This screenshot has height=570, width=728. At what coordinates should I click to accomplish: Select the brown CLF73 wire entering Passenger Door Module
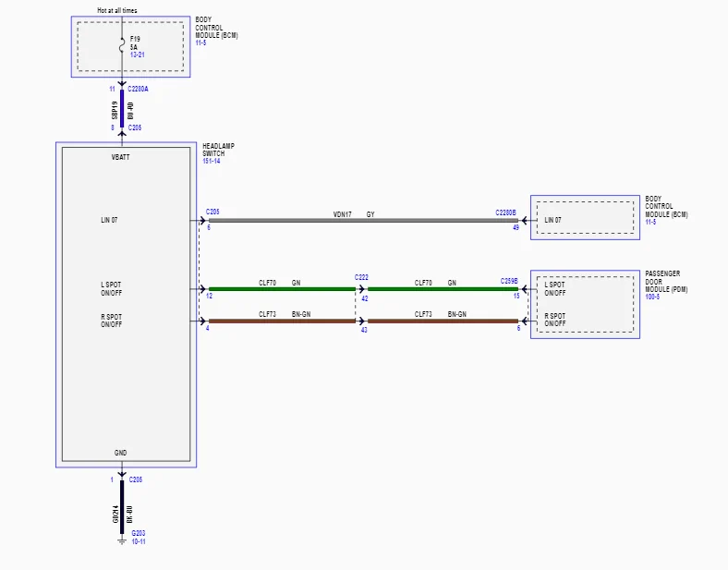tap(443, 321)
